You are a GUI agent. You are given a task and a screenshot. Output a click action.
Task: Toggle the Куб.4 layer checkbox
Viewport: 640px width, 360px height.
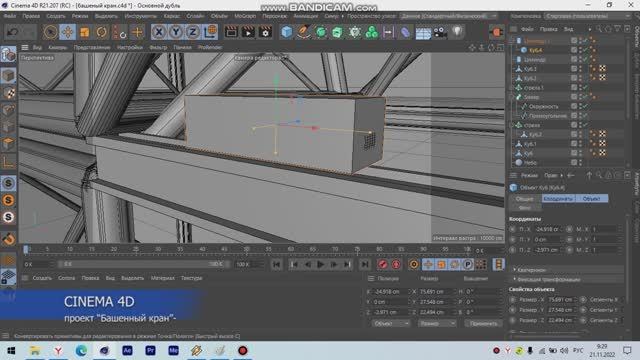574,50
